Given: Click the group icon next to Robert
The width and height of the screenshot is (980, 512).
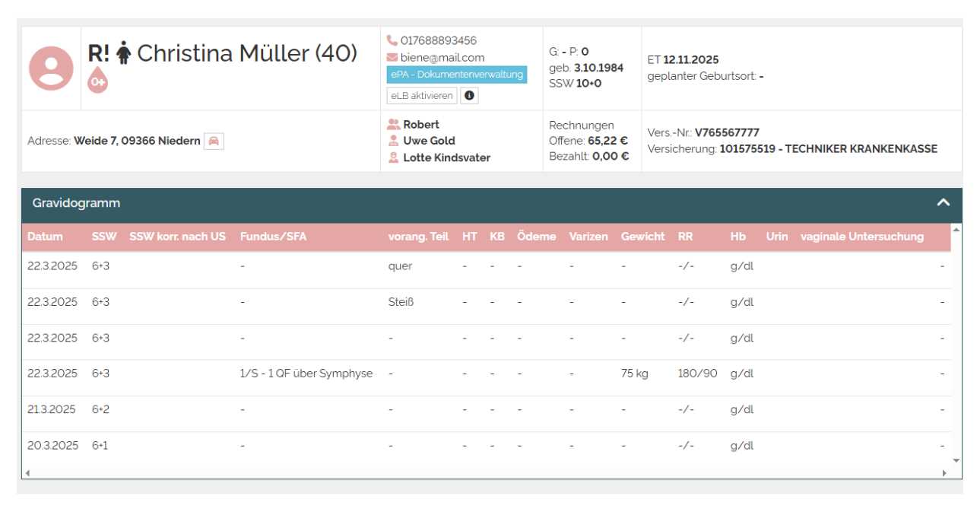Looking at the screenshot, I should click(x=393, y=125).
